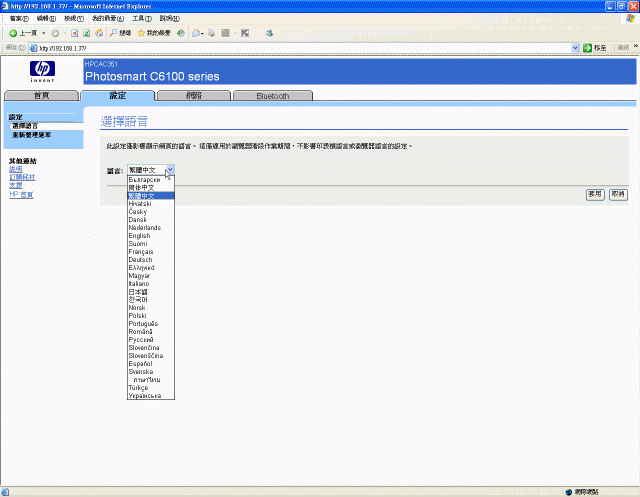This screenshot has height=497, width=640.
Task: Choose Magyar from language list
Action: click(x=151, y=276)
